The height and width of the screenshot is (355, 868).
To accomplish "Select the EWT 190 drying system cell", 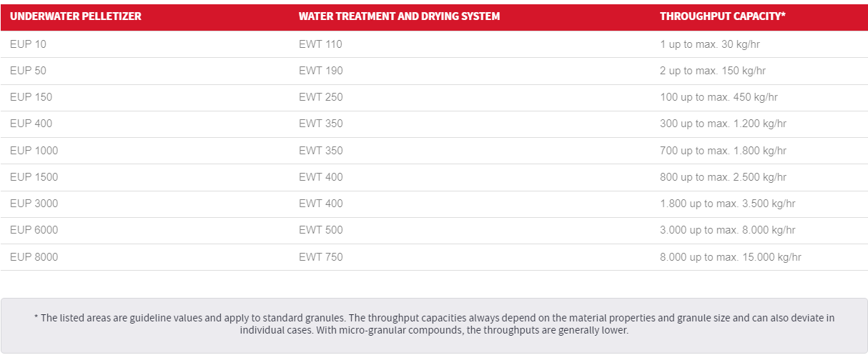I will click(x=320, y=71).
